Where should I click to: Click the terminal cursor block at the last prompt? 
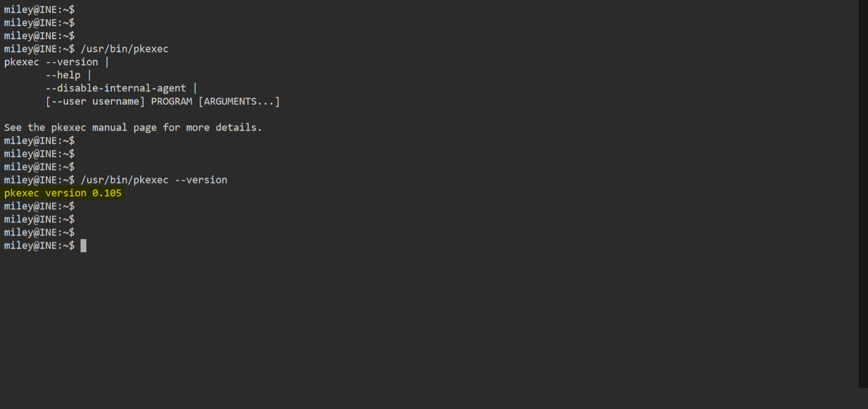[83, 246]
